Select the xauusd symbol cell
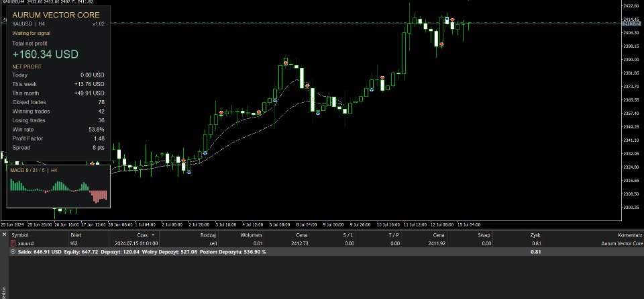Screen dimensions: 644x299 26,243
